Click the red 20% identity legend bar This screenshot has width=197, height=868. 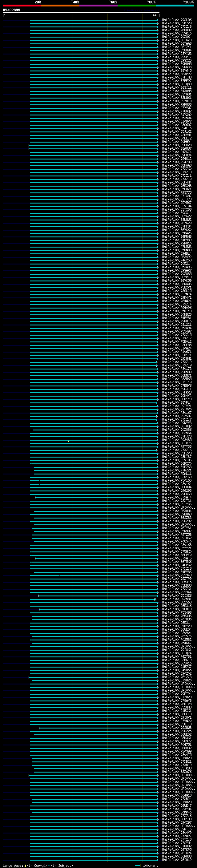[22, 6]
